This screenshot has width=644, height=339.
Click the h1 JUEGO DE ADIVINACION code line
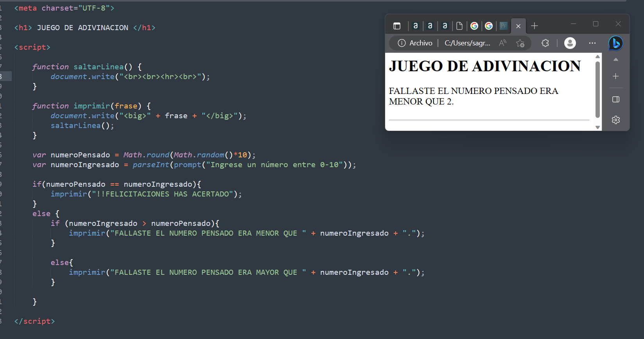pyautogui.click(x=85, y=28)
